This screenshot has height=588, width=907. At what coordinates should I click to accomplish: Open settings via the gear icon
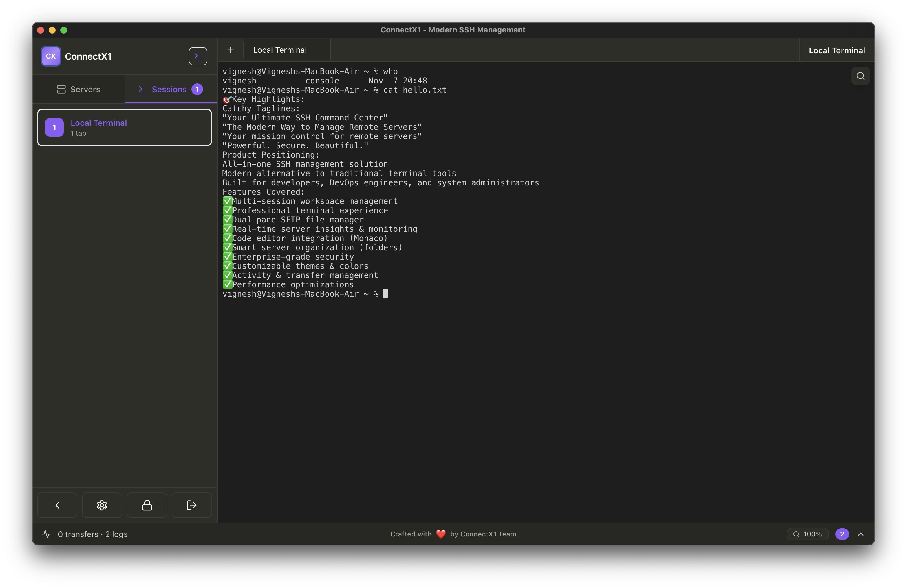[102, 505]
